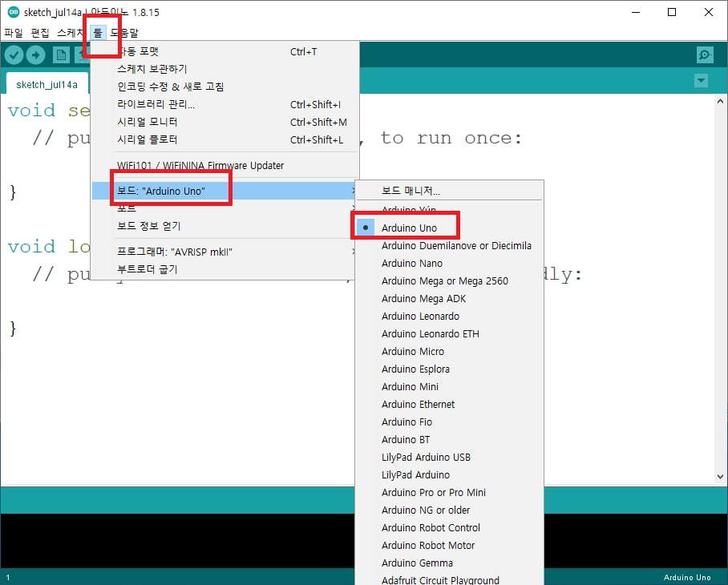
Task: Select Arduino Pro or Pro Mini
Action: coord(450,492)
